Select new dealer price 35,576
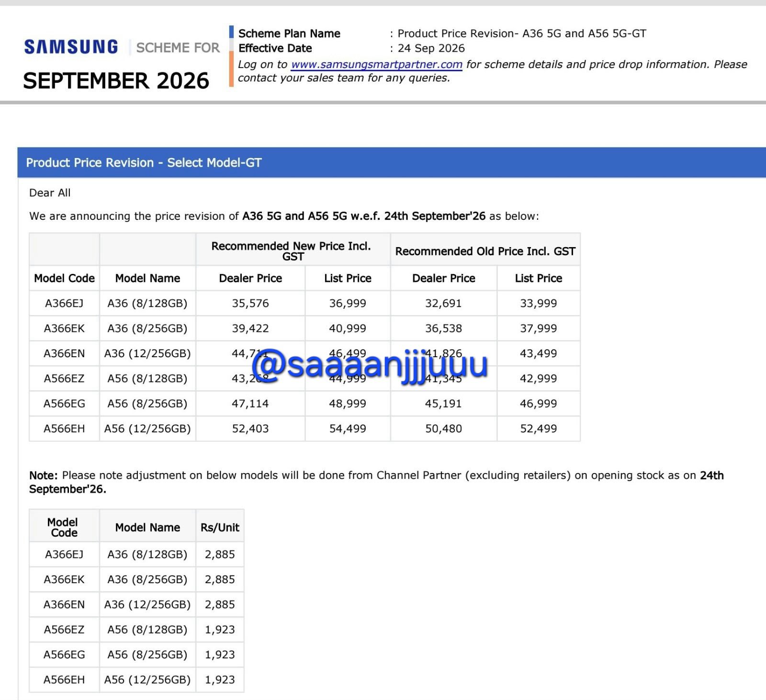 (x=250, y=304)
